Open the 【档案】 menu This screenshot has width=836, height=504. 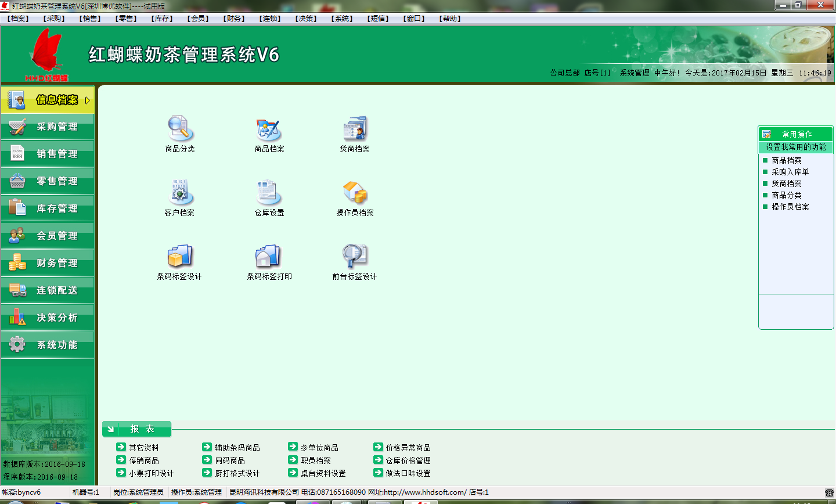(19, 19)
